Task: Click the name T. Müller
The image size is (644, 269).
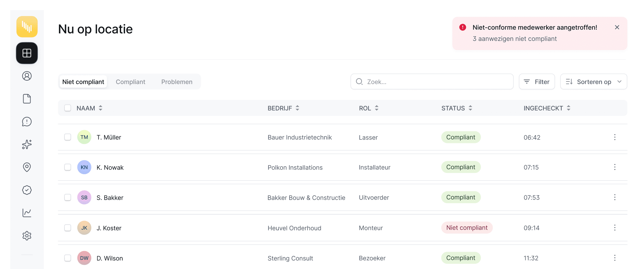Action: point(109,137)
